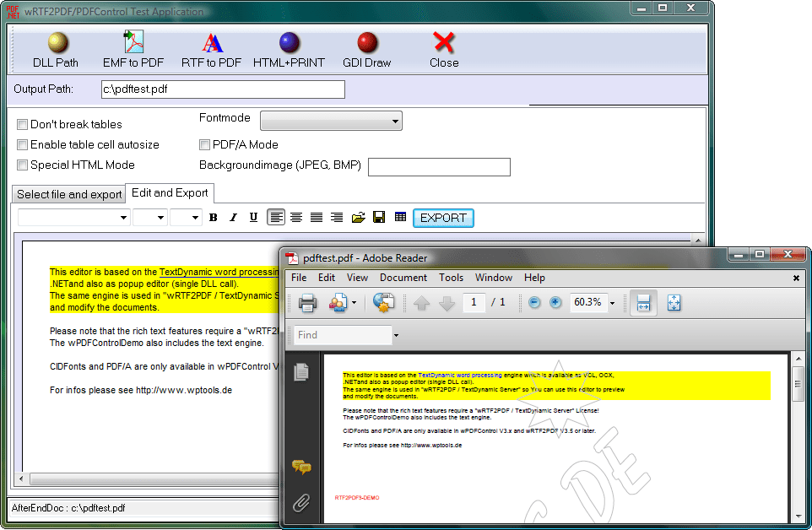The image size is (812, 530).
Task: Zoom in with the plus icon in Reader
Action: pos(555,302)
